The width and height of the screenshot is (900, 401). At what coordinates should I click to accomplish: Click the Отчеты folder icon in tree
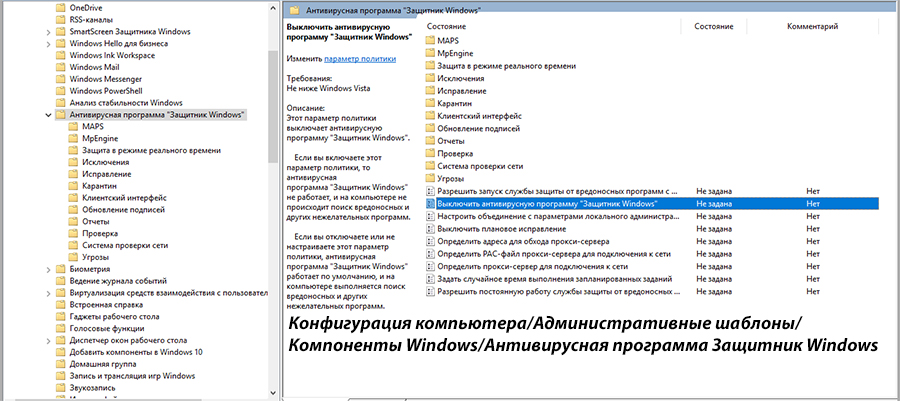(72, 221)
